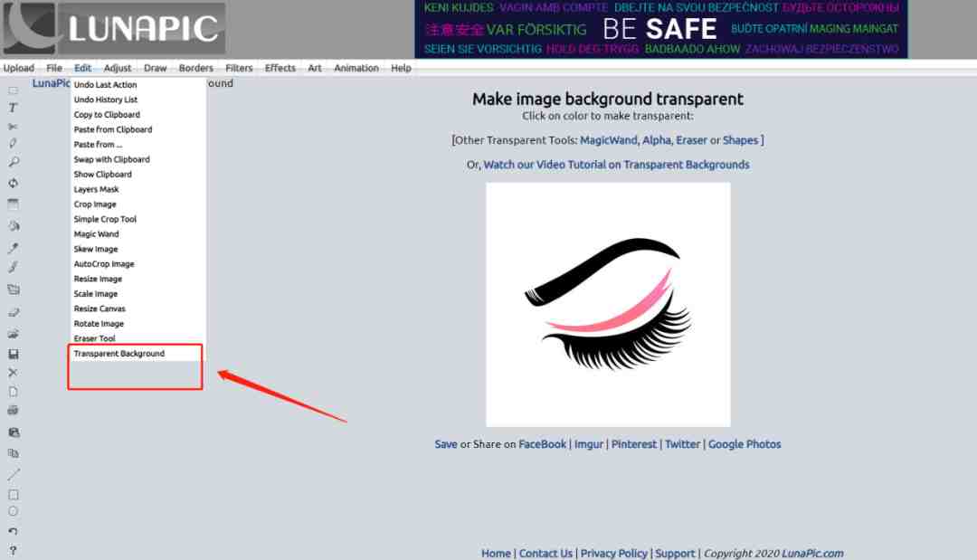The height and width of the screenshot is (560, 977).
Task: Select the scissors cut tool icon
Action: (13, 127)
